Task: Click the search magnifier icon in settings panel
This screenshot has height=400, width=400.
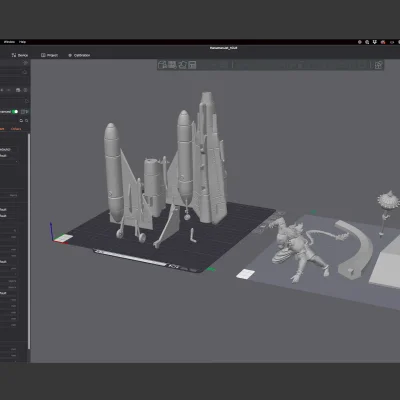Action: pyautogui.click(x=27, y=121)
